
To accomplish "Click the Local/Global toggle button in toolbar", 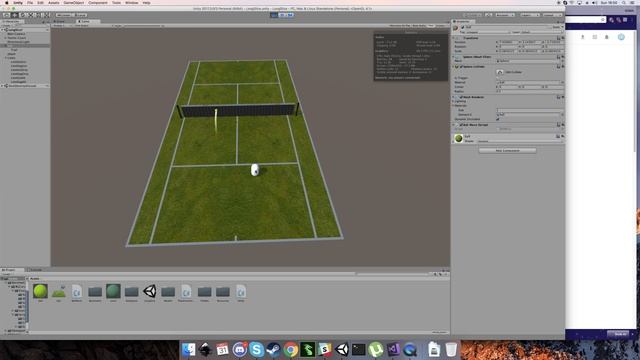I will pyautogui.click(x=80, y=15).
